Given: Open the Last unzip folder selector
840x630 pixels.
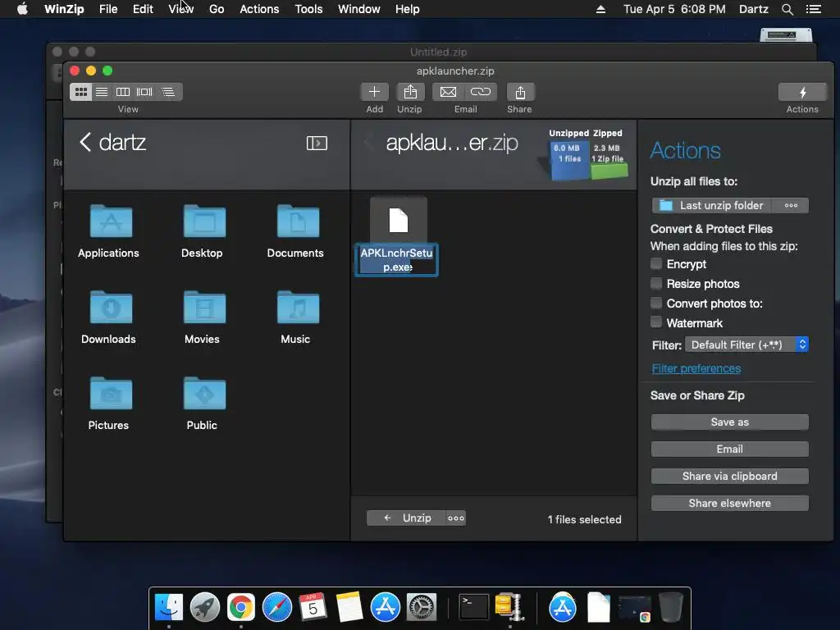Looking at the screenshot, I should pos(711,205).
